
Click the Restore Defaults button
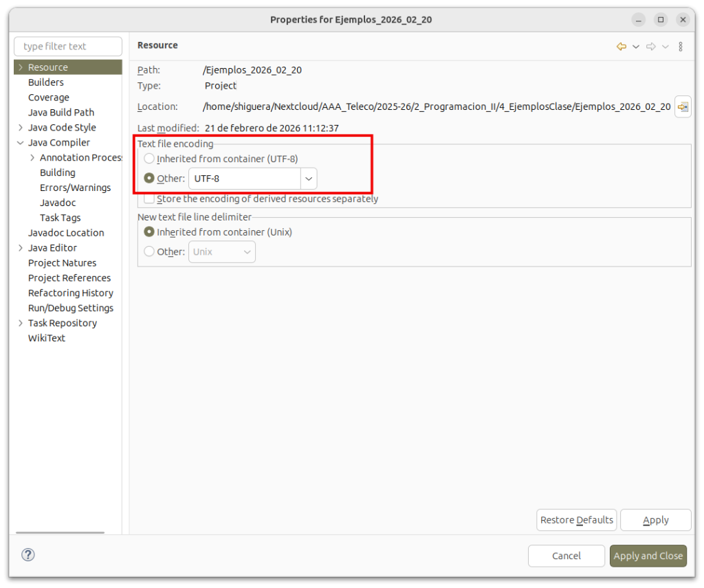[x=576, y=520]
